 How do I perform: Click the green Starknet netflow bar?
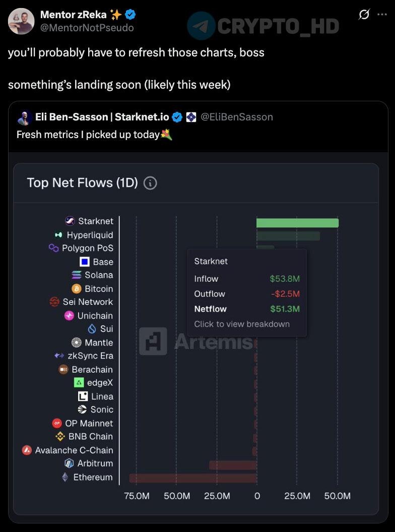pos(297,223)
